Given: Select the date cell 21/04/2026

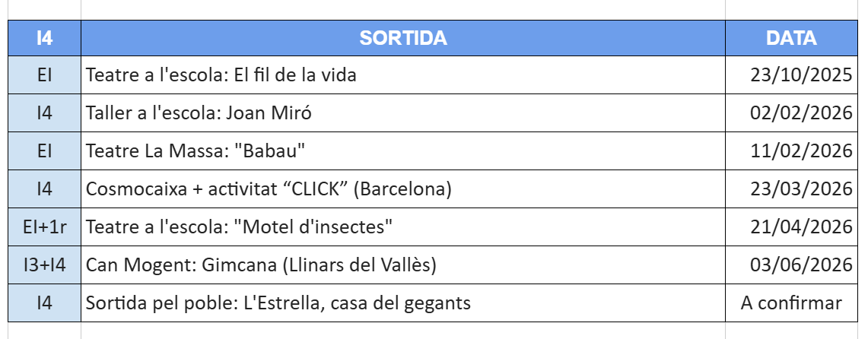Looking at the screenshot, I should point(791,227).
